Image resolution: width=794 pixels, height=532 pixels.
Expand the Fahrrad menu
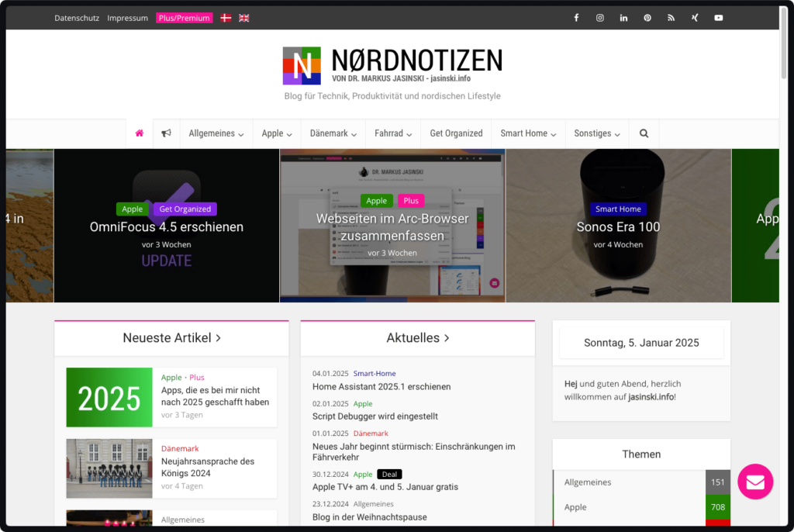click(x=393, y=133)
